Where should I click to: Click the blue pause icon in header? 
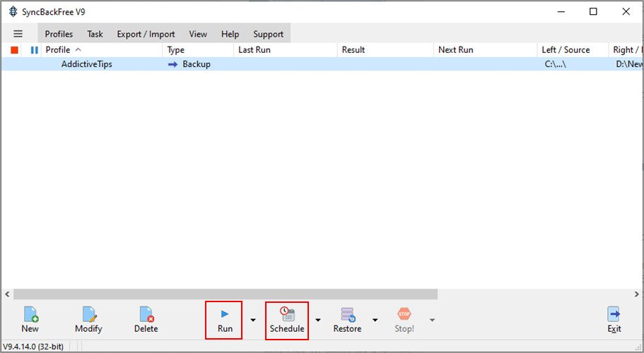(35, 50)
